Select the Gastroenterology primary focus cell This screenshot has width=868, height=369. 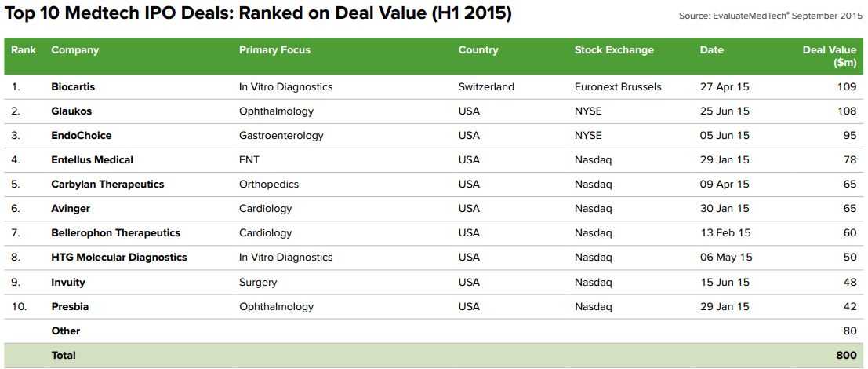pyautogui.click(x=281, y=136)
